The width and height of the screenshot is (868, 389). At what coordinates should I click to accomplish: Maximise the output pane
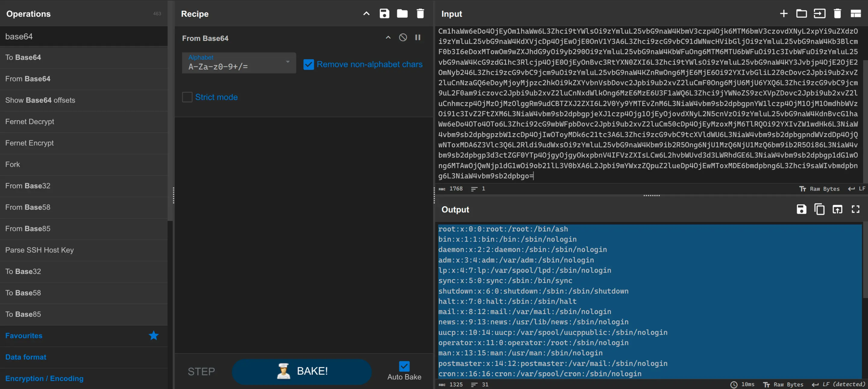pyautogui.click(x=855, y=209)
